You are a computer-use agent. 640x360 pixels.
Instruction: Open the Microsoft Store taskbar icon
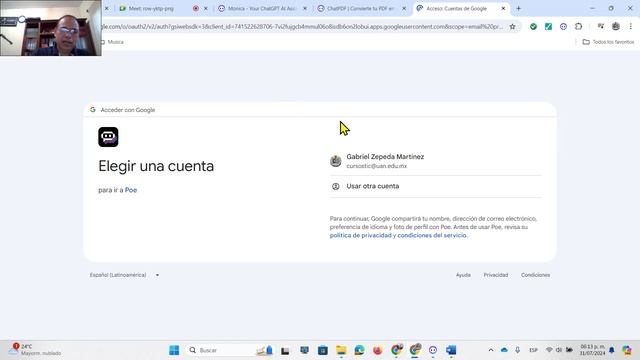click(x=323, y=350)
